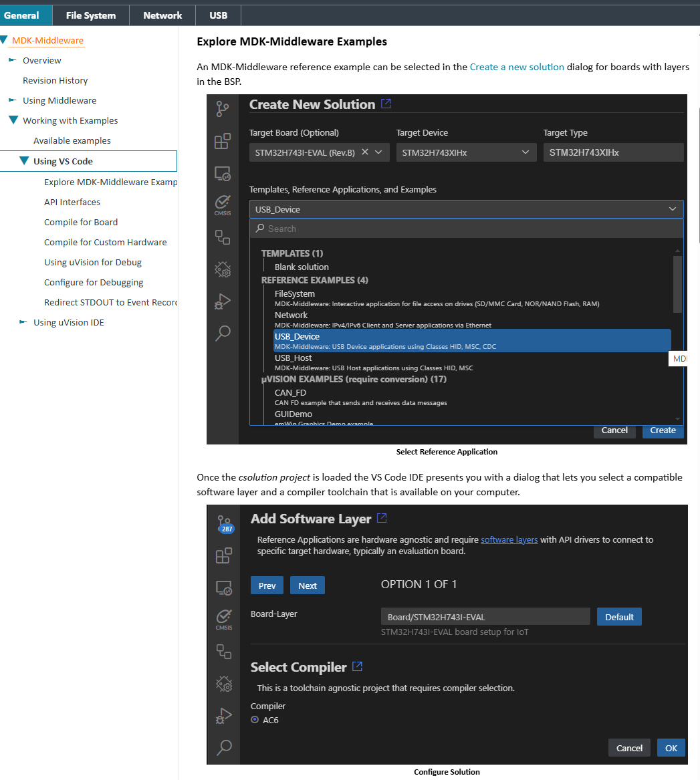Viewport: 700px width, 780px height.
Task: Open Source Control icon with 287 badge
Action: 225,524
